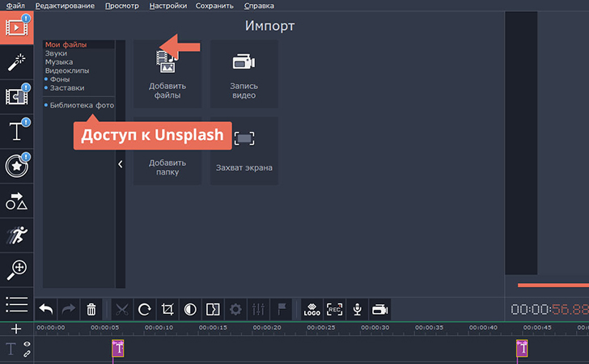Image resolution: width=589 pixels, height=364 pixels.
Task: Select Заставки in the list
Action: coord(67,88)
